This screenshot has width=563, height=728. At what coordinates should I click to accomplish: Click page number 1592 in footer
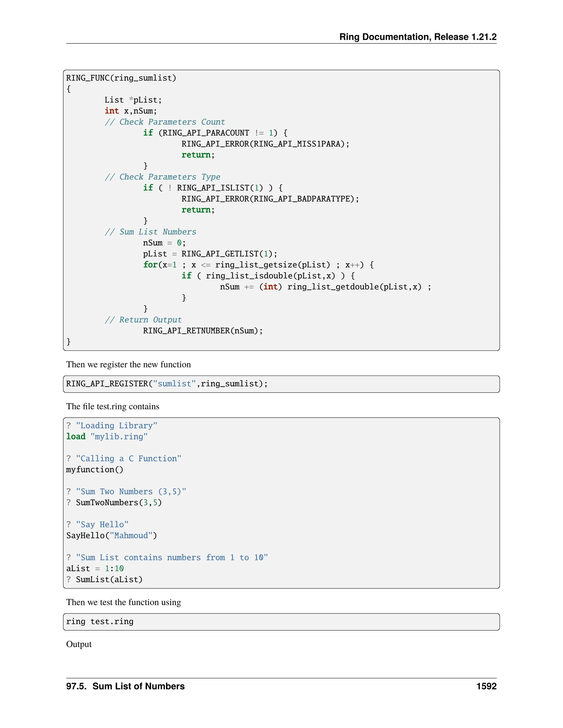(x=486, y=686)
